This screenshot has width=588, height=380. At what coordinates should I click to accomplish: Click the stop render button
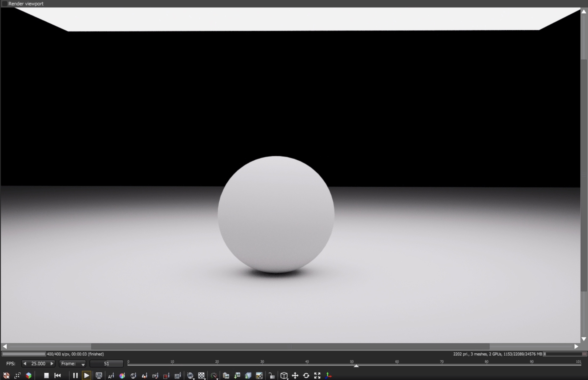click(46, 375)
